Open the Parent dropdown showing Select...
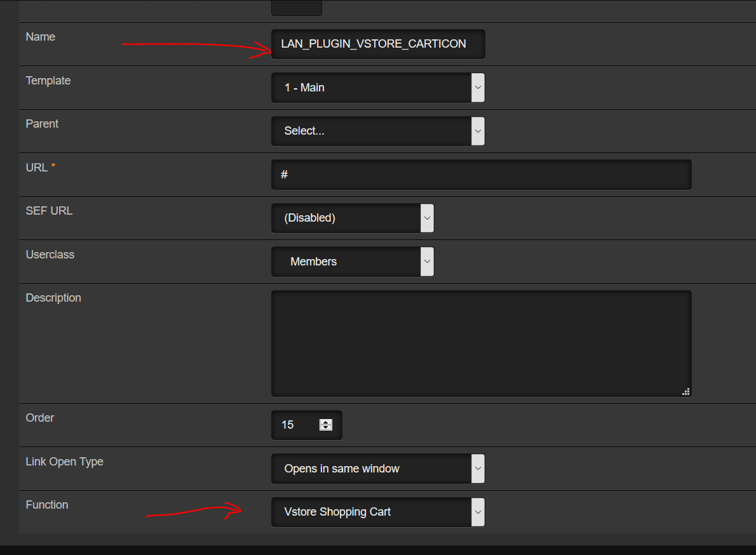The image size is (756, 555). click(378, 131)
